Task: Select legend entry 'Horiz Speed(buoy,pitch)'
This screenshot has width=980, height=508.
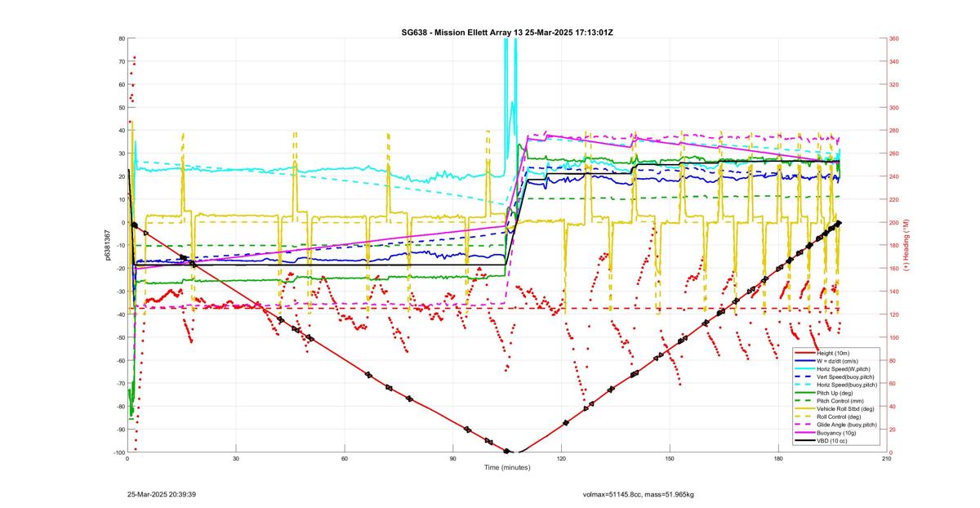Action: coord(848,385)
